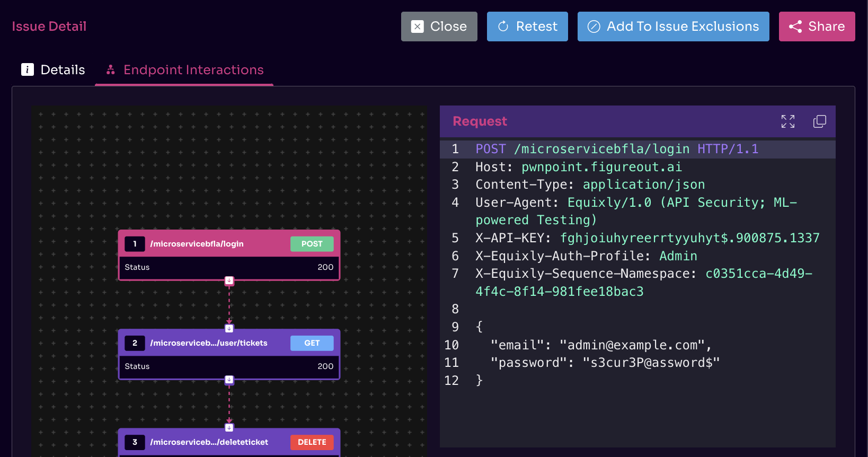This screenshot has width=868, height=457.
Task: Click the DELETE method badge on step 3
Action: 312,442
